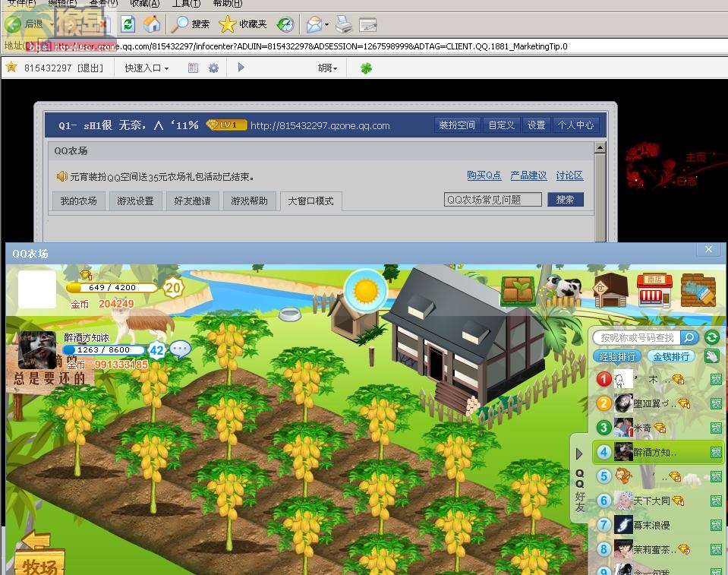Click the chat bubble icon beside level 42
728x575 pixels.
180,349
